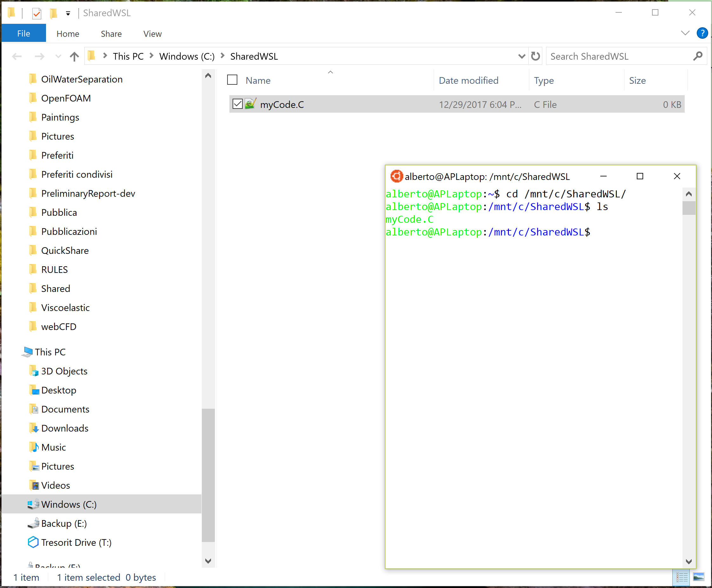Open the Paintings folder in sidebar

pos(60,117)
